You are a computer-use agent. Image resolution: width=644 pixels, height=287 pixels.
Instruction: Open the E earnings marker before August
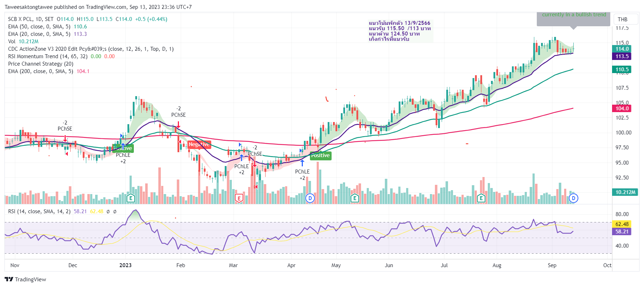(x=481, y=198)
